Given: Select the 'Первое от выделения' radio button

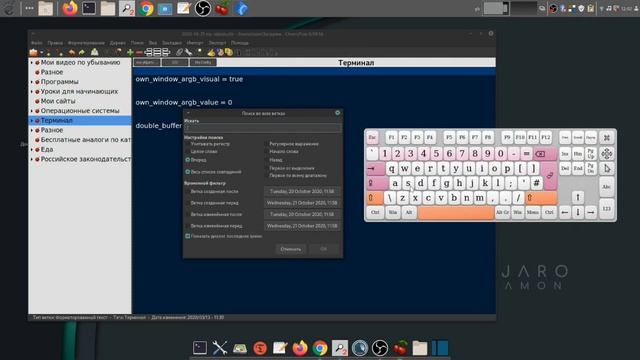Looking at the screenshot, I should pos(267,168).
